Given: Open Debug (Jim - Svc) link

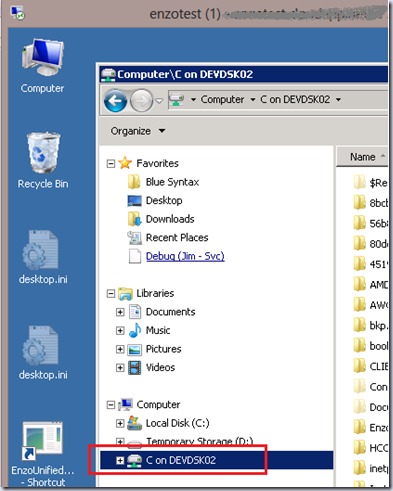Looking at the screenshot, I should pyautogui.click(x=185, y=256).
